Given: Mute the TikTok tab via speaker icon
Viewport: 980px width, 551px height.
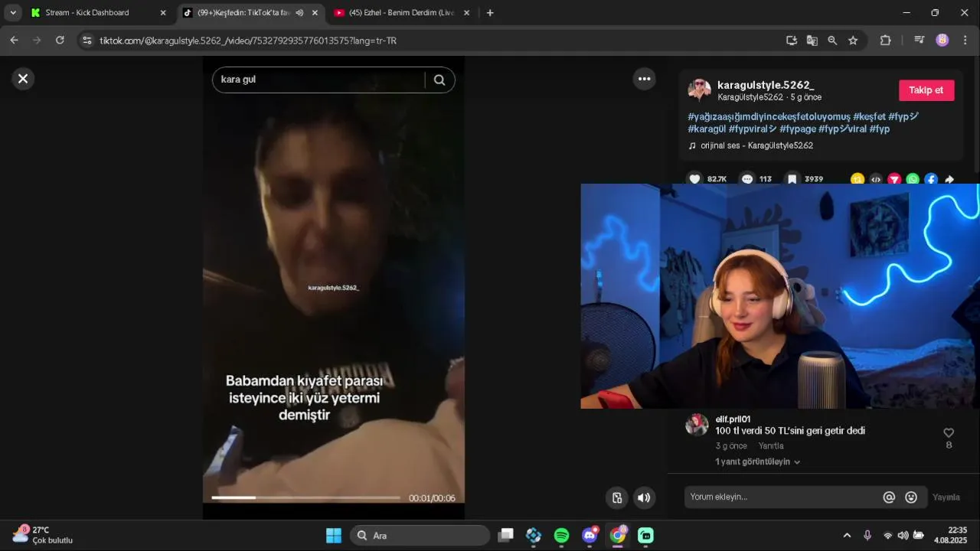Looking at the screenshot, I should pyautogui.click(x=299, y=13).
